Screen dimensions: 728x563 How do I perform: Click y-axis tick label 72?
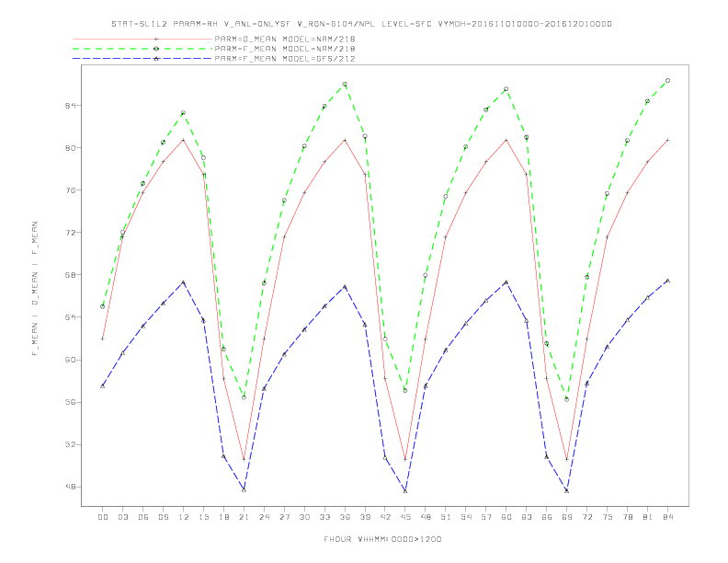71,232
